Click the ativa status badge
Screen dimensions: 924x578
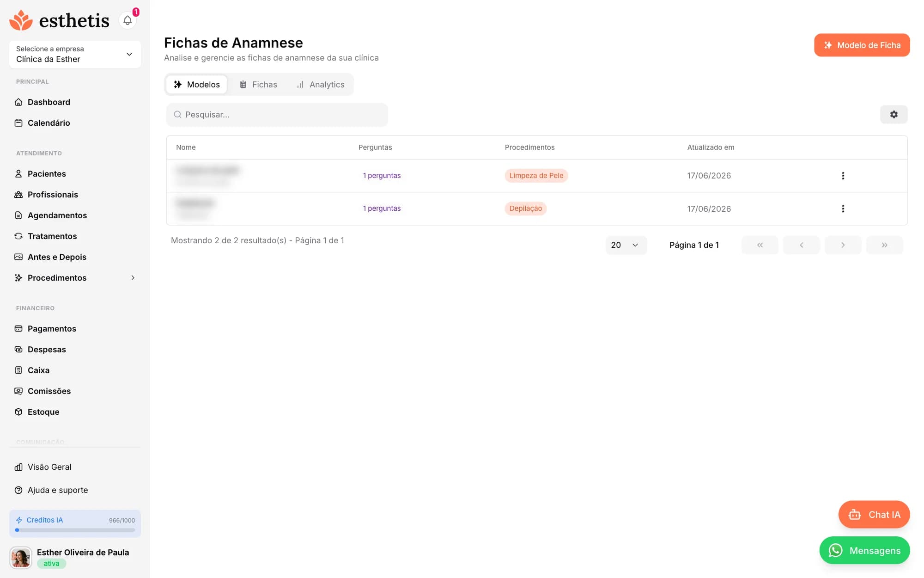(52, 564)
